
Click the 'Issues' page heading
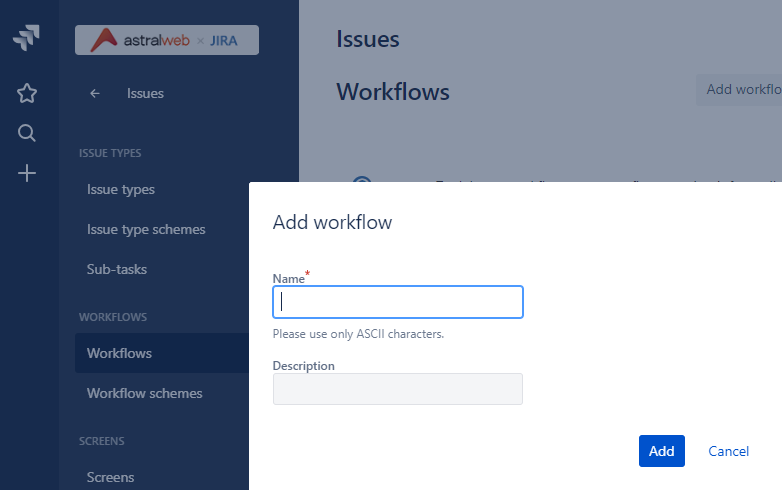click(368, 39)
